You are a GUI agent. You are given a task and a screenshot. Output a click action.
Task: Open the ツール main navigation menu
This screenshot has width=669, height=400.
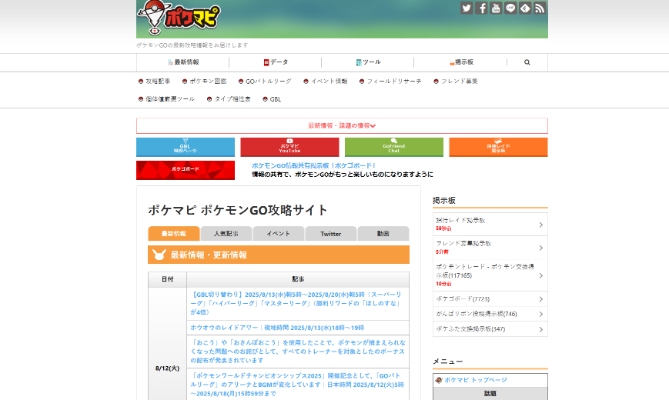coord(368,62)
